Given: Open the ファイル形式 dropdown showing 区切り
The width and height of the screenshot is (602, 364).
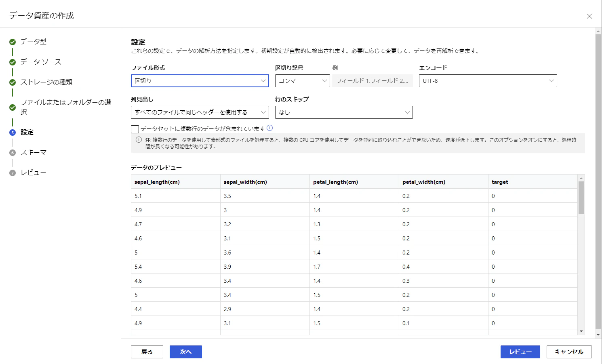Looking at the screenshot, I should click(200, 81).
